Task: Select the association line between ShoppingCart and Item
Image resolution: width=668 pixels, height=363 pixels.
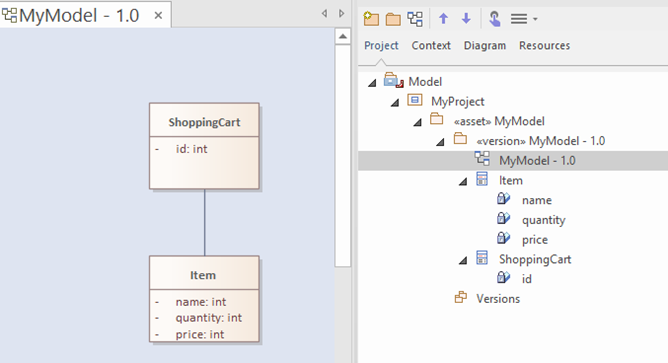Action: (x=204, y=222)
